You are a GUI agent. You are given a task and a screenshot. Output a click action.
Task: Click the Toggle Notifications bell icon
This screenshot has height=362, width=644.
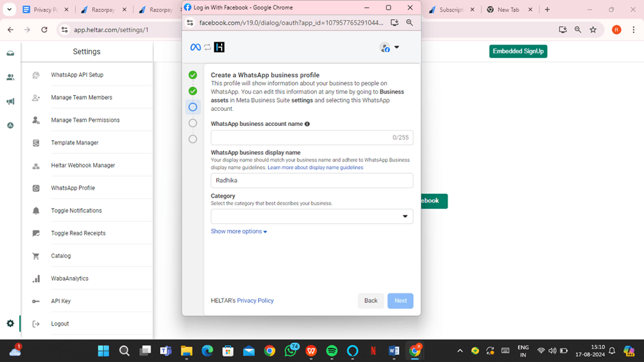[x=36, y=211]
